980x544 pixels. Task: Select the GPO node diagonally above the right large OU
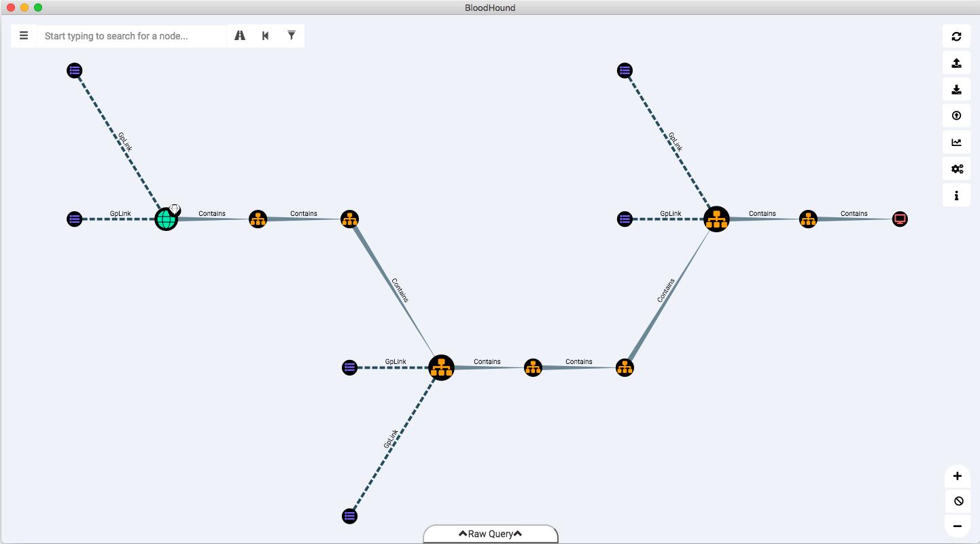(625, 70)
